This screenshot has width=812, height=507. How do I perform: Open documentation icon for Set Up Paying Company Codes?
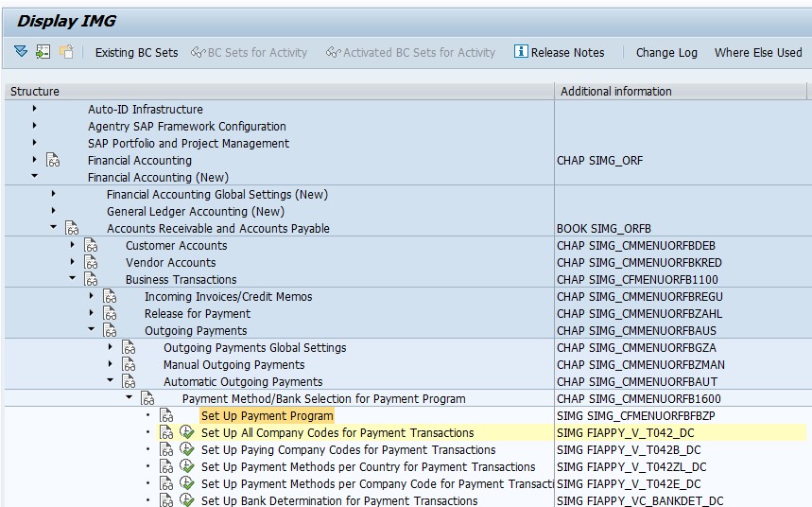click(166, 449)
